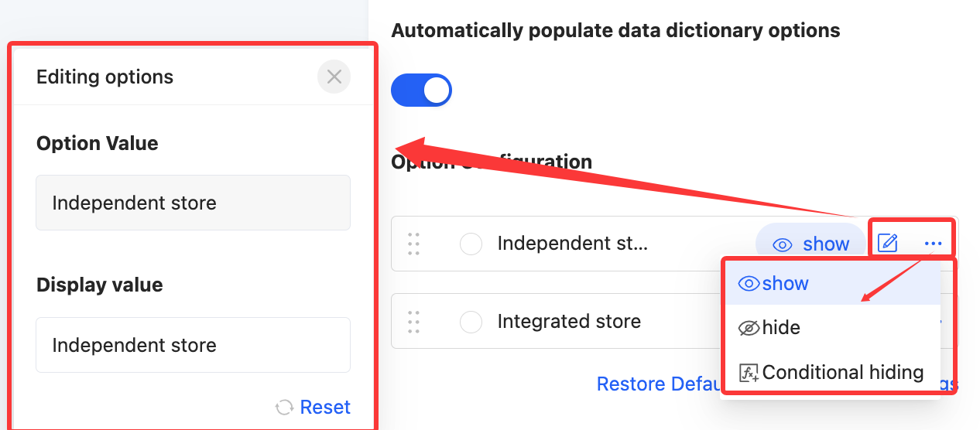The height and width of the screenshot is (430, 980).
Task: Click the circular arrows Reset icon
Action: point(284,408)
